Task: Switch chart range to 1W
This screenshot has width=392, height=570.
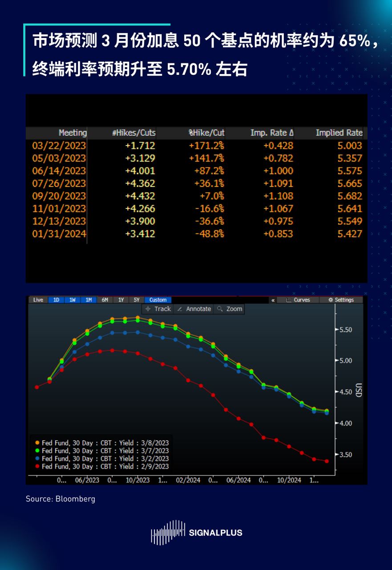Action: [72, 300]
